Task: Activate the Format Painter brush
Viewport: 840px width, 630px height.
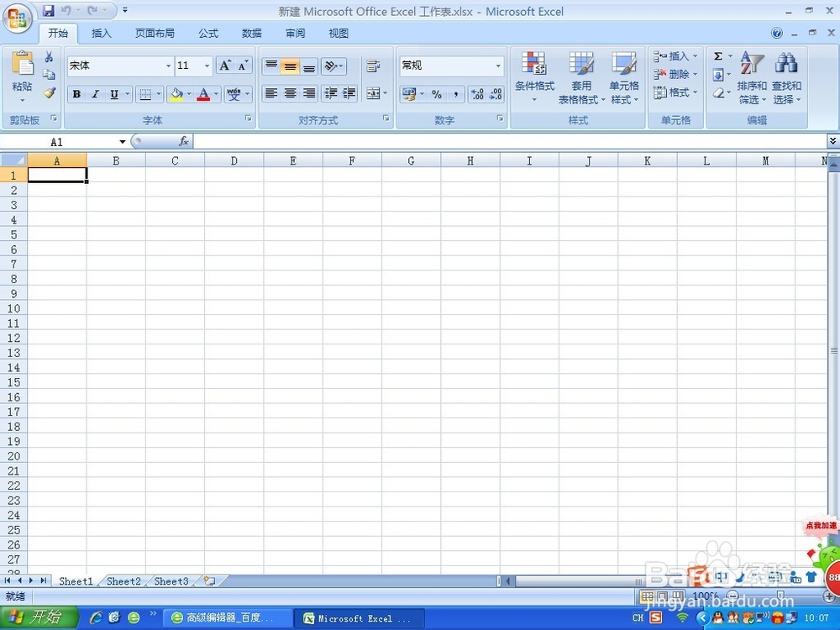Action: pyautogui.click(x=50, y=92)
